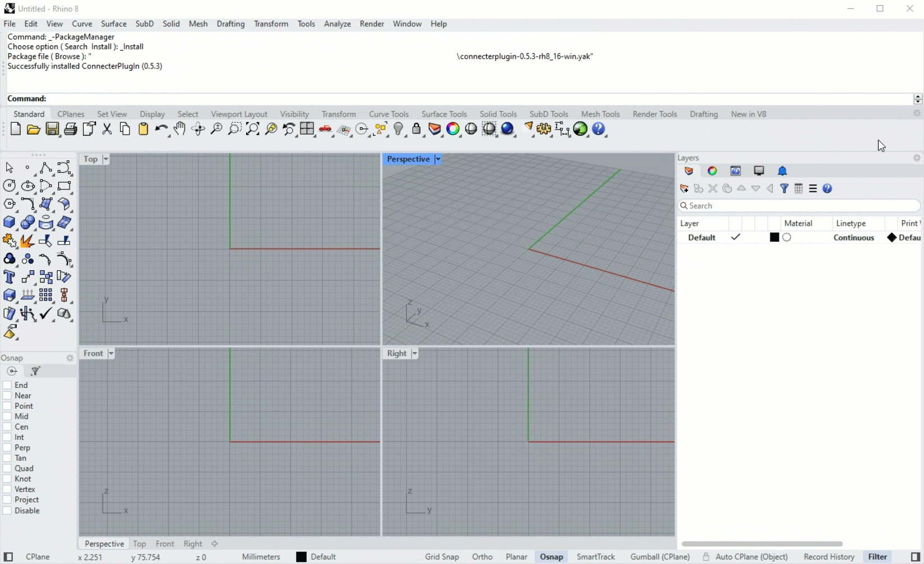
Task: Enable the Cen object snap
Action: pos(7,427)
